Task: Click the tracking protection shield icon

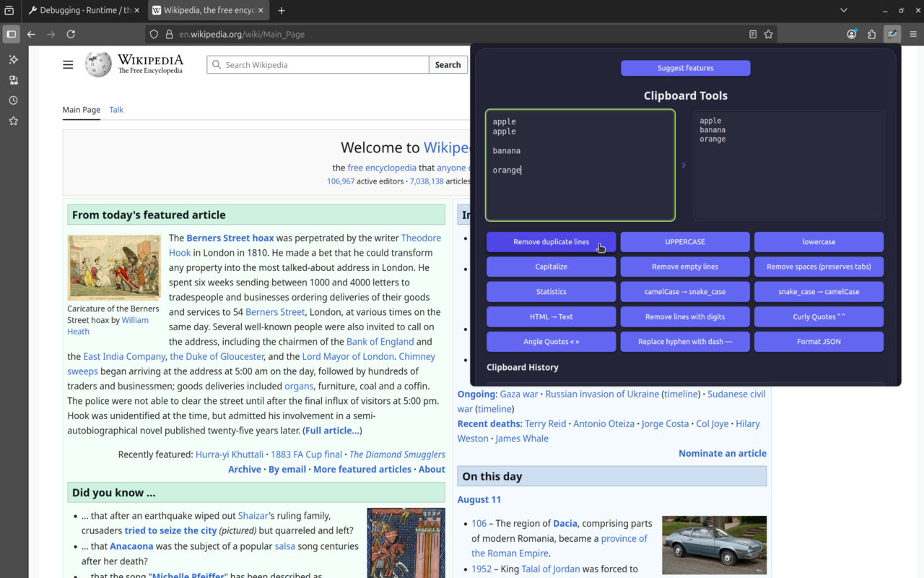Action: pos(154,34)
